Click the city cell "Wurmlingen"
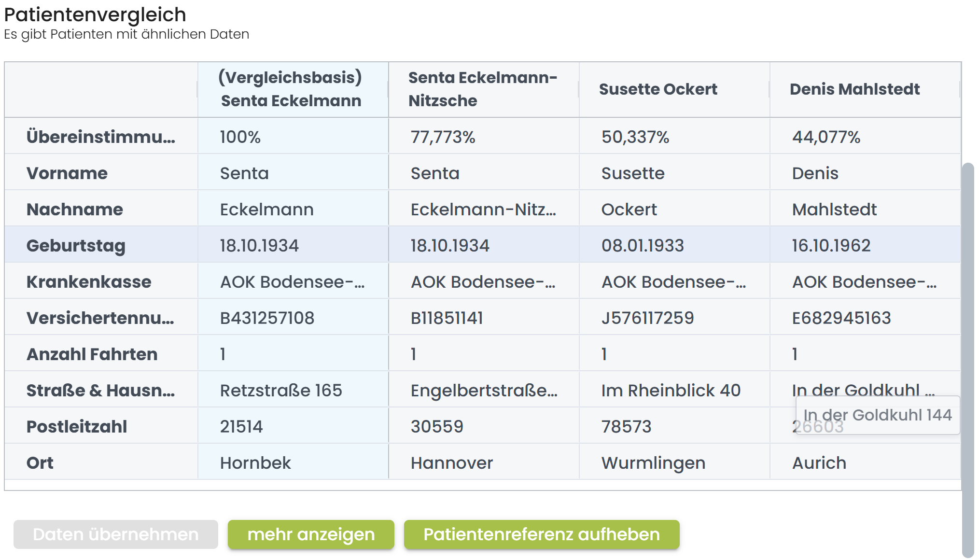This screenshot has height=560, width=979. [652, 462]
